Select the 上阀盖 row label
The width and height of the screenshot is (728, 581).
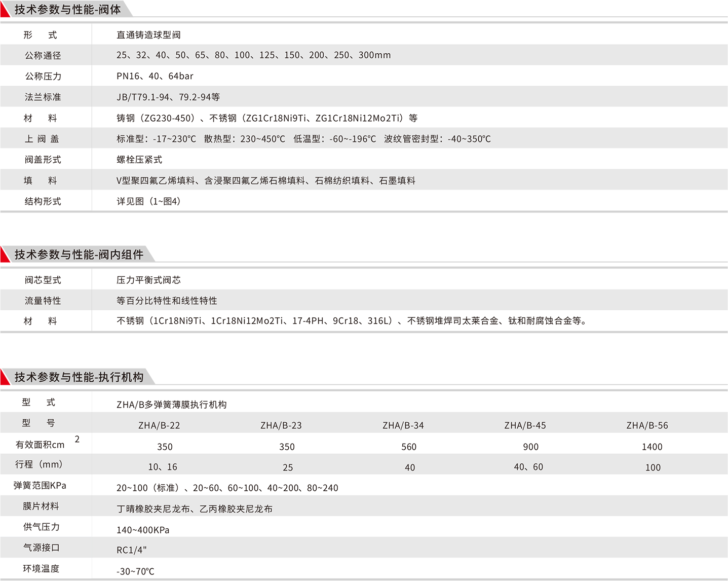coord(42,139)
